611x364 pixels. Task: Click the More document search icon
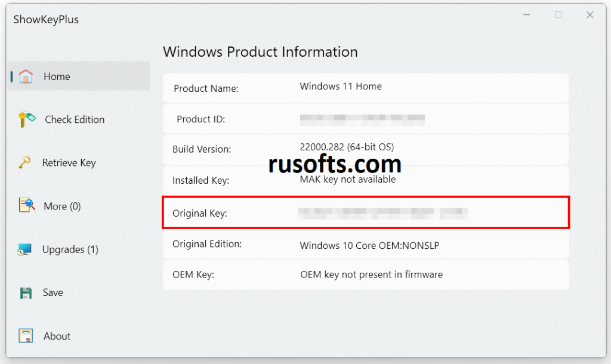(27, 206)
